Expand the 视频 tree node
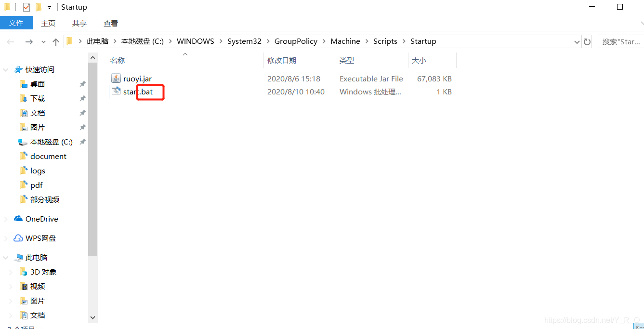 click(x=12, y=287)
